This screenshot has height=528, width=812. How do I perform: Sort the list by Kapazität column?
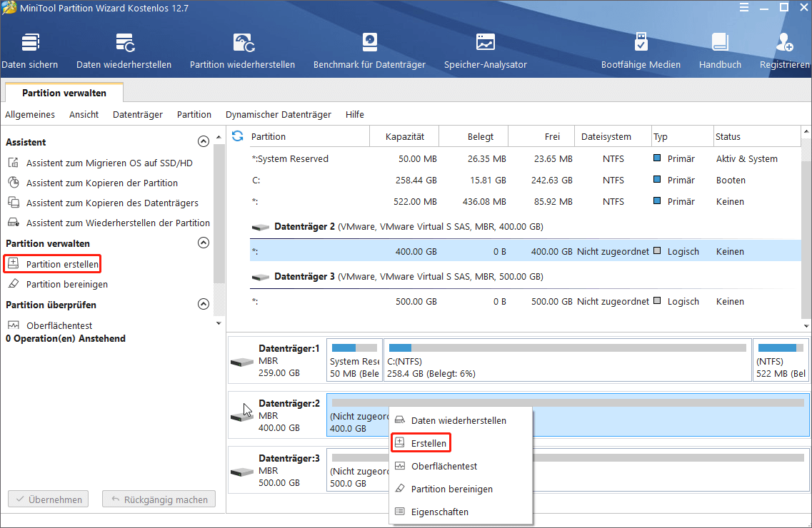[x=404, y=136]
